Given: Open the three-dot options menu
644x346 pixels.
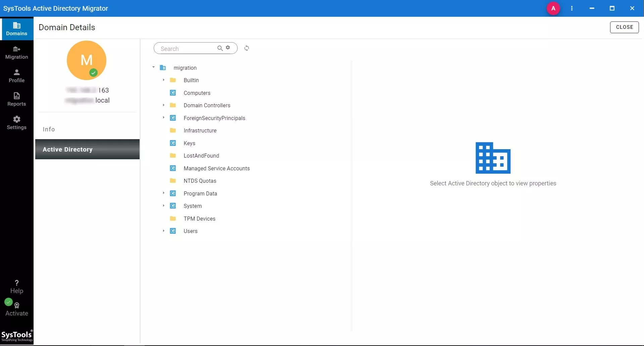Looking at the screenshot, I should [x=572, y=8].
